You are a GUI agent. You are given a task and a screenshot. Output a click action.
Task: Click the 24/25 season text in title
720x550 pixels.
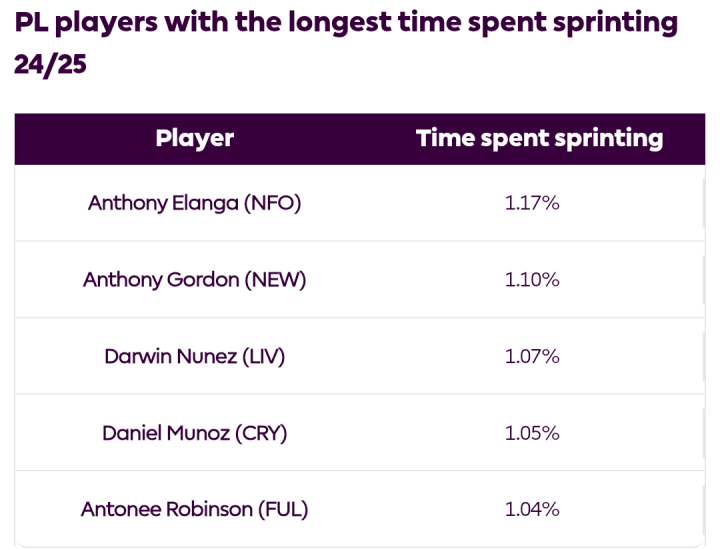click(50, 64)
